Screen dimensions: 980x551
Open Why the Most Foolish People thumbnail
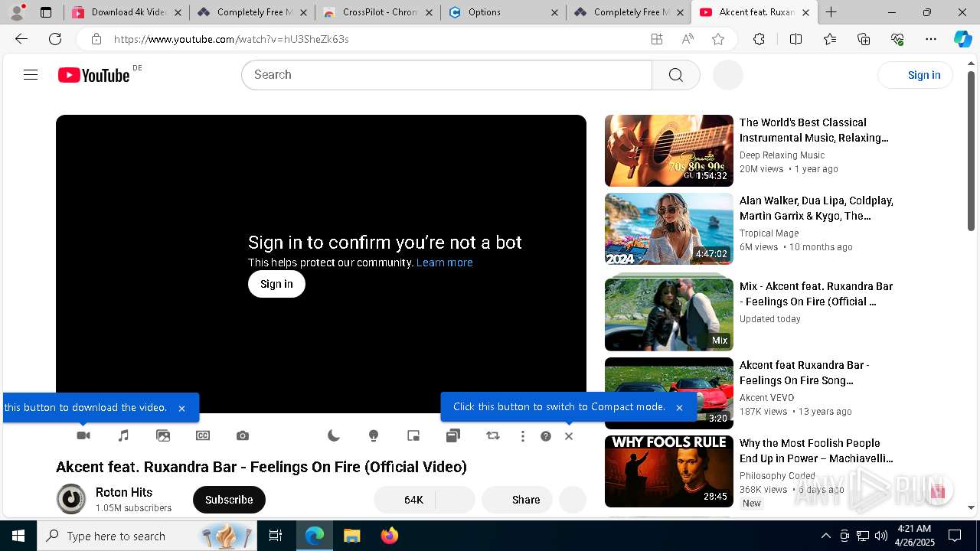point(669,471)
